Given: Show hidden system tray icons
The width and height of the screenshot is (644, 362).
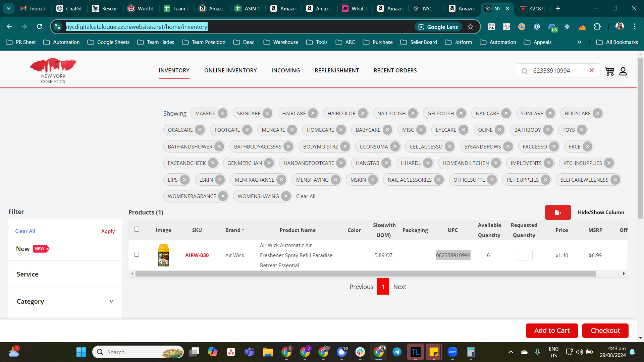Looking at the screenshot, I should [x=511, y=352].
